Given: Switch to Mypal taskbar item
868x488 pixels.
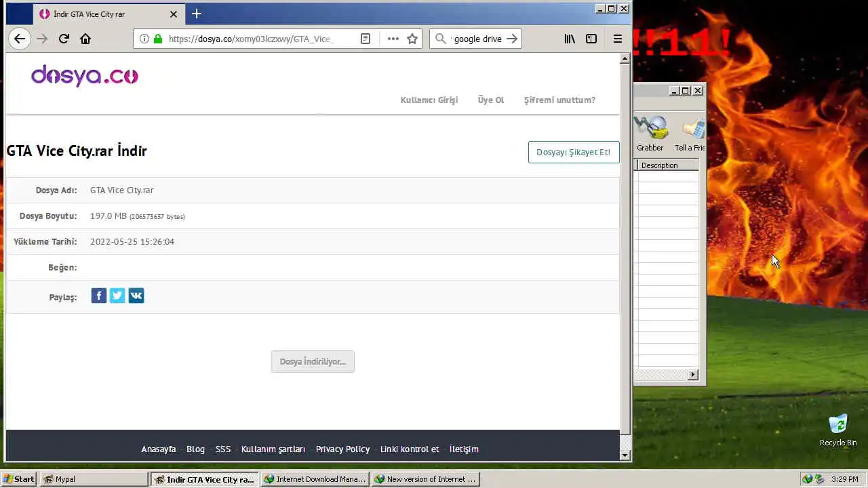Looking at the screenshot, I should click(94, 479).
